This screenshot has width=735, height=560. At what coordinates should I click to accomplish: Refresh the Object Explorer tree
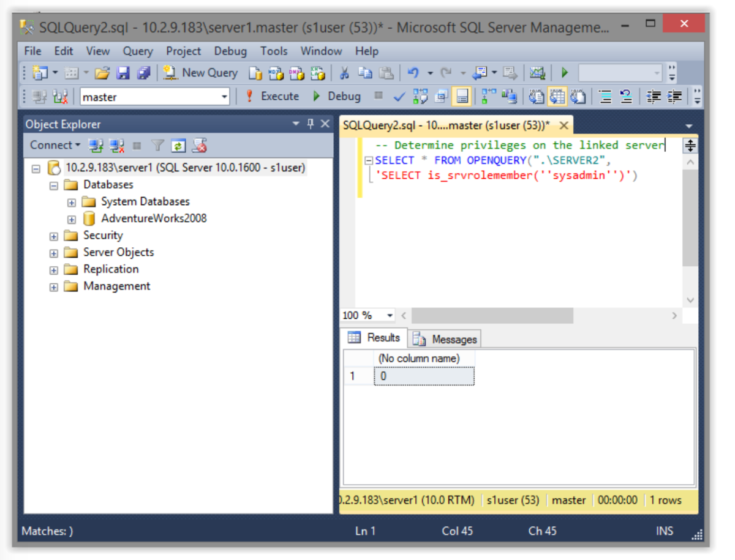point(178,145)
